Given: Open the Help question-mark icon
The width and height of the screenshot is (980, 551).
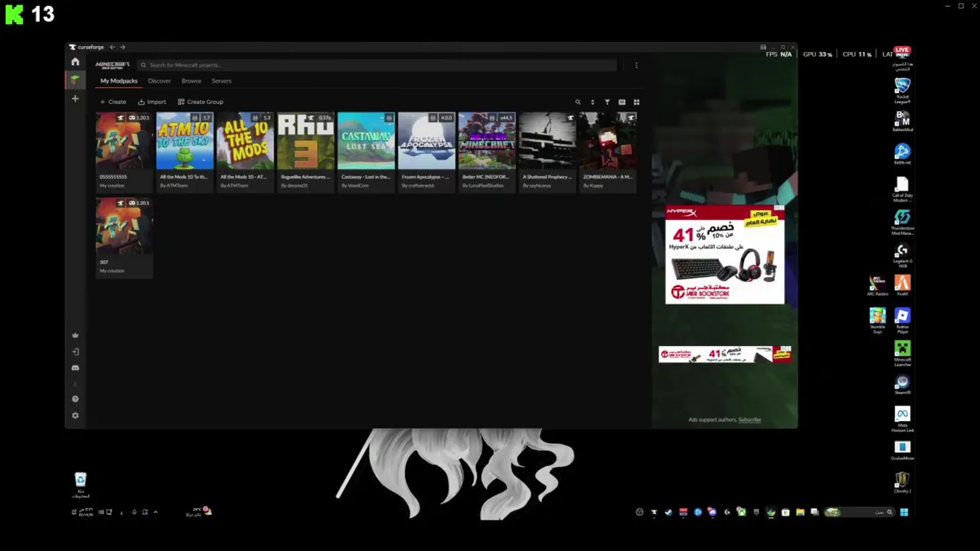Looking at the screenshot, I should tap(75, 399).
